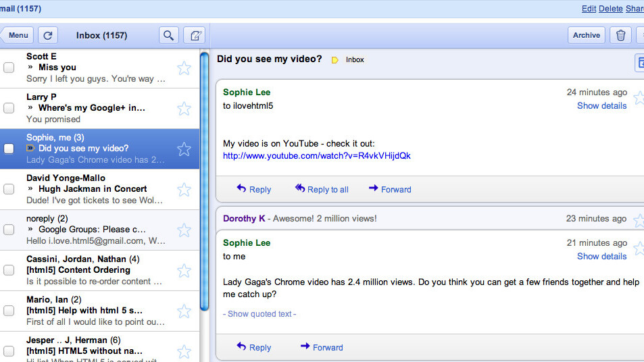Screen dimensions: 644x362
Task: Click the blue inbox list scrollbar
Action: pyautogui.click(x=205, y=182)
